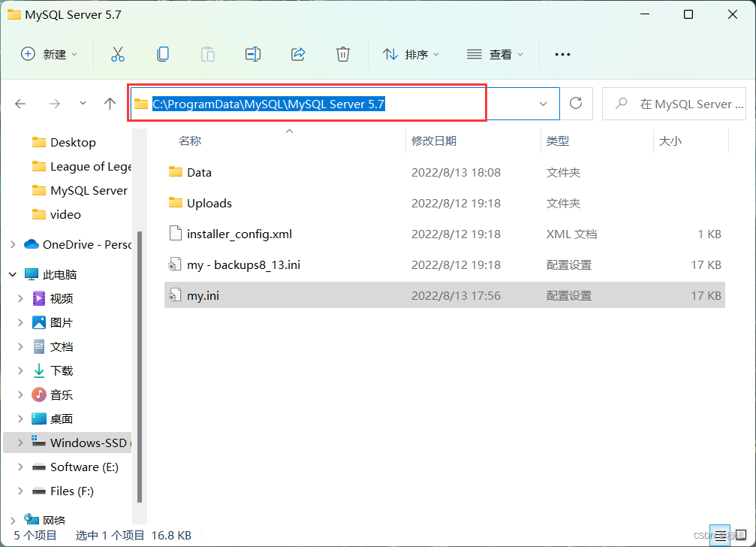Image resolution: width=756 pixels, height=547 pixels.
Task: Open 音乐 library in sidebar
Action: 53,395
